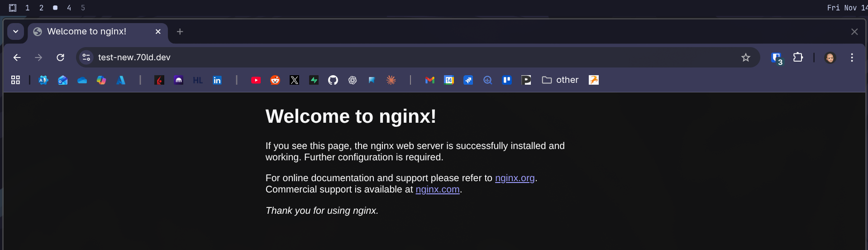
Task: Click the Reddit bookmark icon
Action: point(275,80)
